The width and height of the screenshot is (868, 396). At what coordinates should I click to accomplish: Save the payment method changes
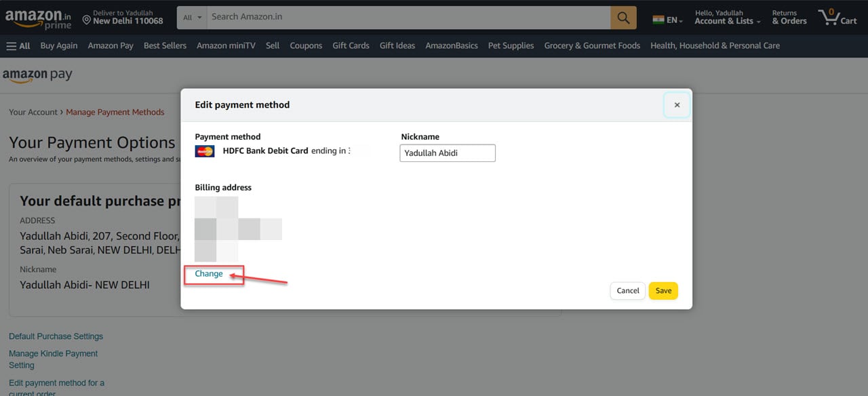coord(663,290)
